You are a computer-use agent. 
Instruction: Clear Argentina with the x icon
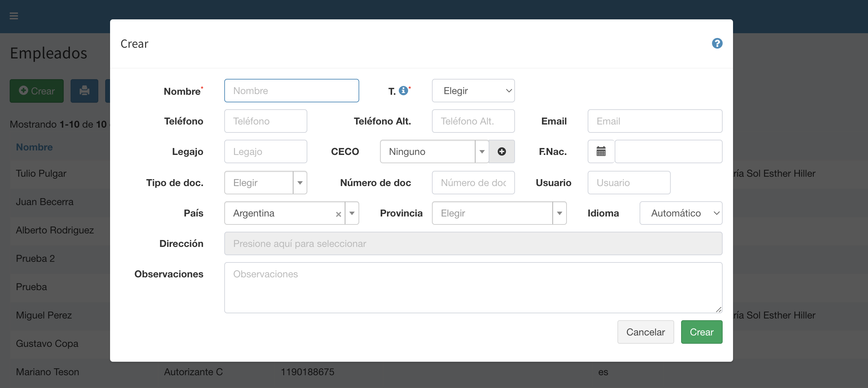(x=338, y=214)
